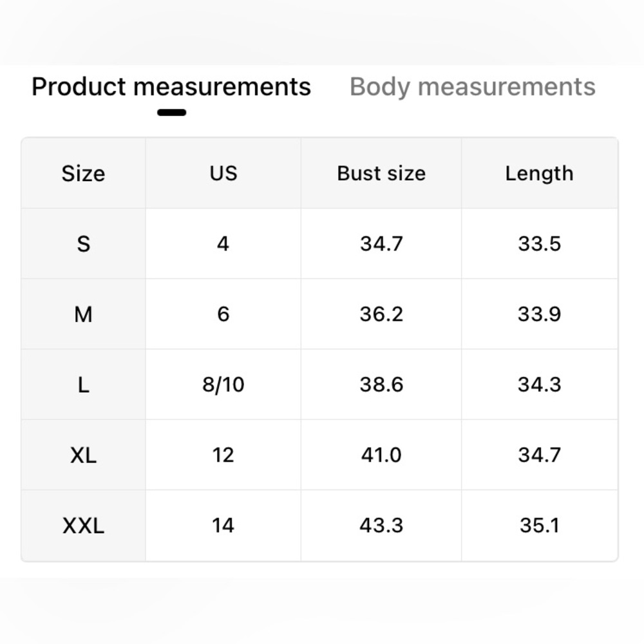Select the S size row label

[x=83, y=243]
